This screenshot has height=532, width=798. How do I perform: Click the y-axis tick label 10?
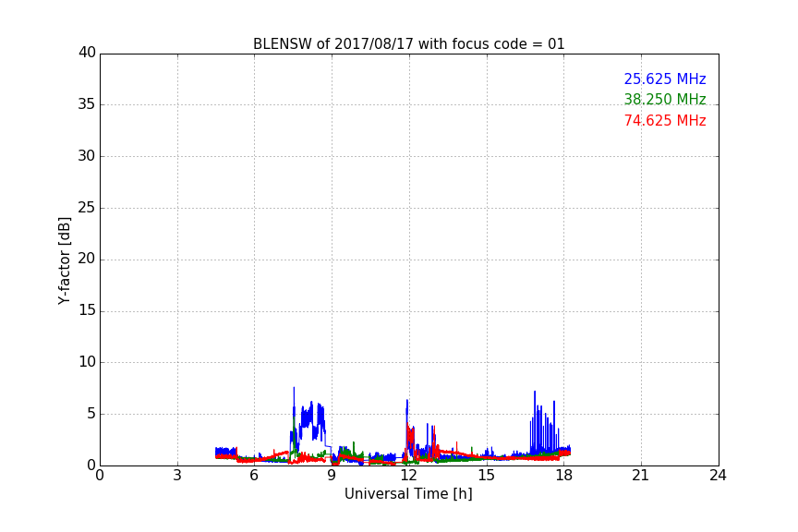point(87,362)
